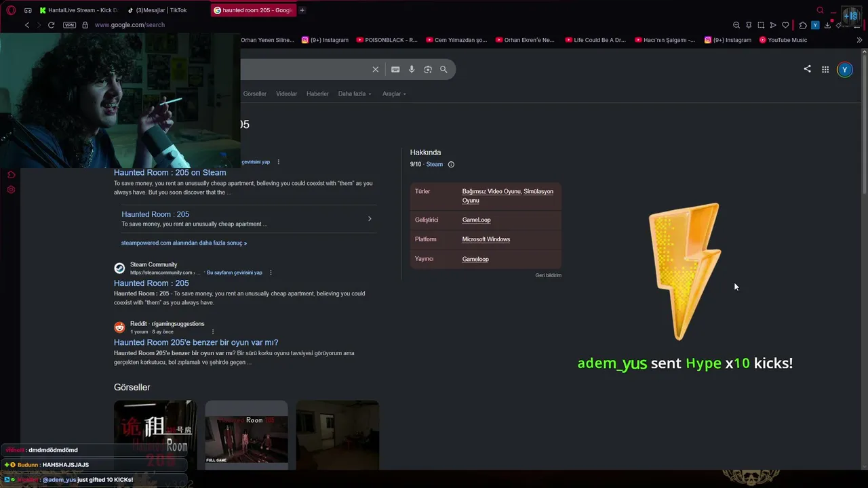868x488 pixels.
Task: Clear the Google search box
Action: point(375,69)
